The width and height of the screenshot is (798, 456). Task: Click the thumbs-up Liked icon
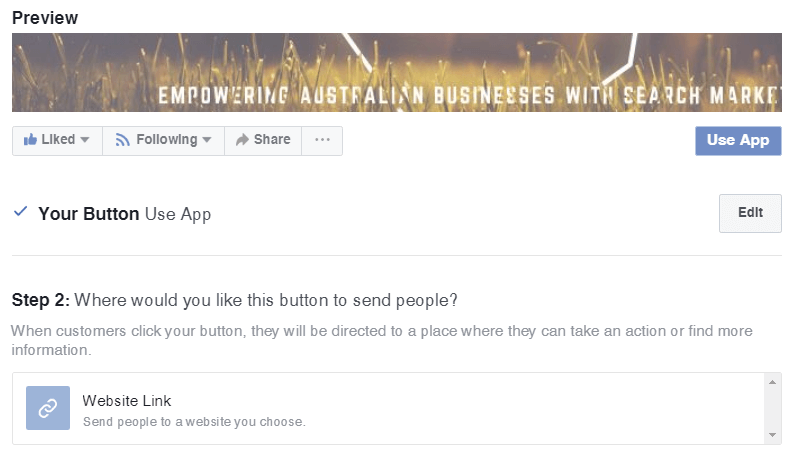point(31,139)
